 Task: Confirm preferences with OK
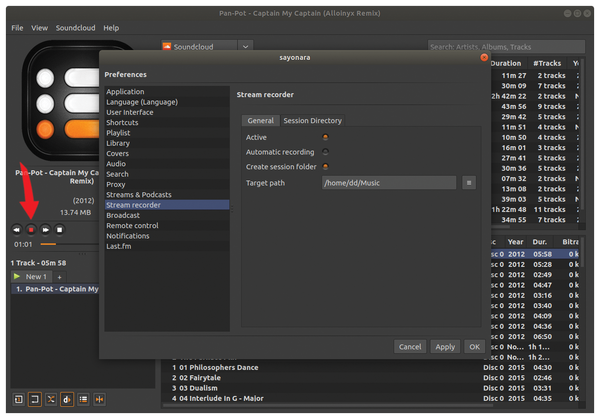(474, 347)
